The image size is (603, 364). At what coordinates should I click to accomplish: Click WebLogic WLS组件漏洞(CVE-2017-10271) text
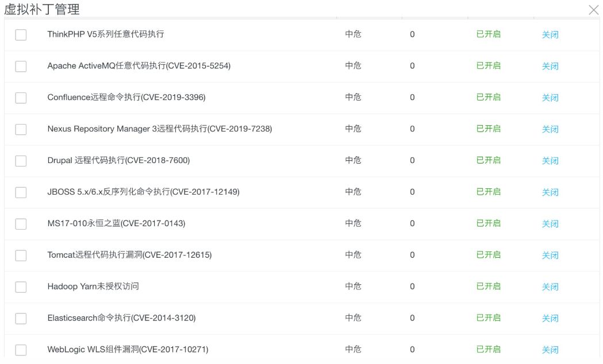[128, 349]
